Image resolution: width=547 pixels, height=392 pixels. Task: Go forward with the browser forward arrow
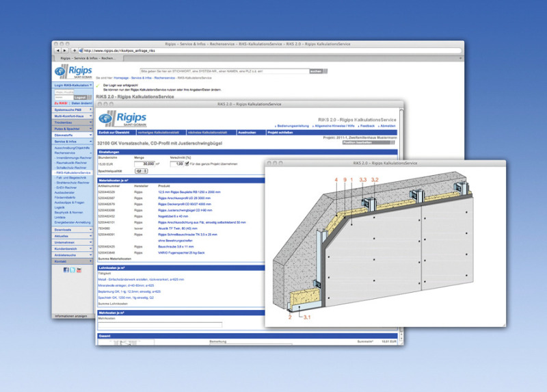click(x=64, y=51)
